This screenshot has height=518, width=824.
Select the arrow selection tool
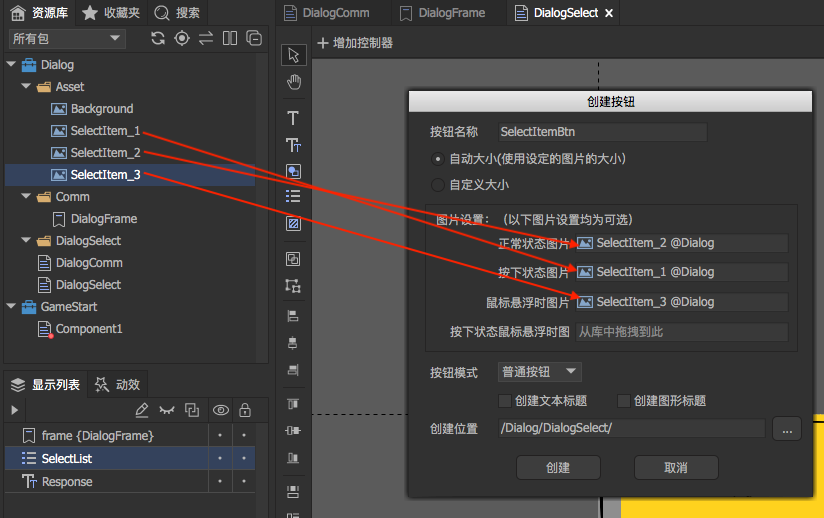293,55
